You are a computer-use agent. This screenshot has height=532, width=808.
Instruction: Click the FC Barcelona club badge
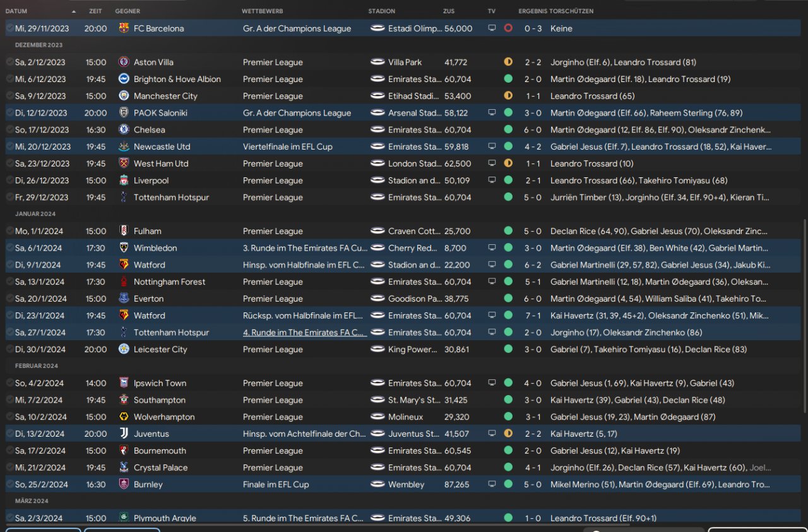point(124,28)
